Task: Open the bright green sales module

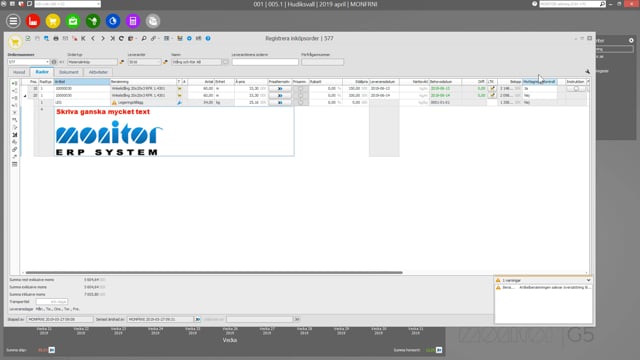Action: pos(73,21)
